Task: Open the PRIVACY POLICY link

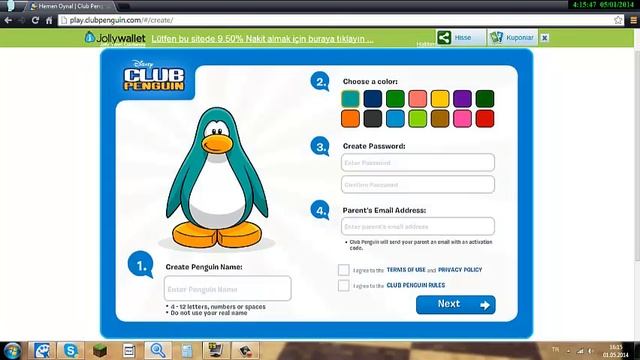Action: point(460,270)
